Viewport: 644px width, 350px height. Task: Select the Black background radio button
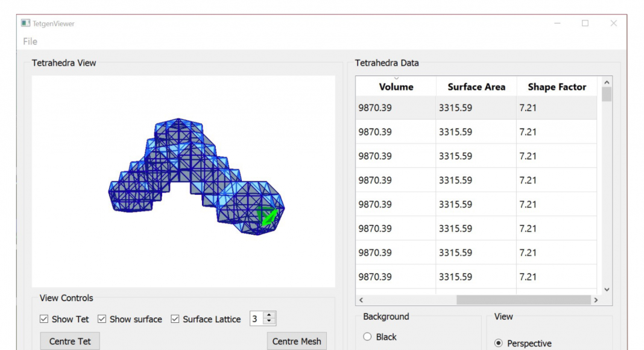[x=367, y=337]
